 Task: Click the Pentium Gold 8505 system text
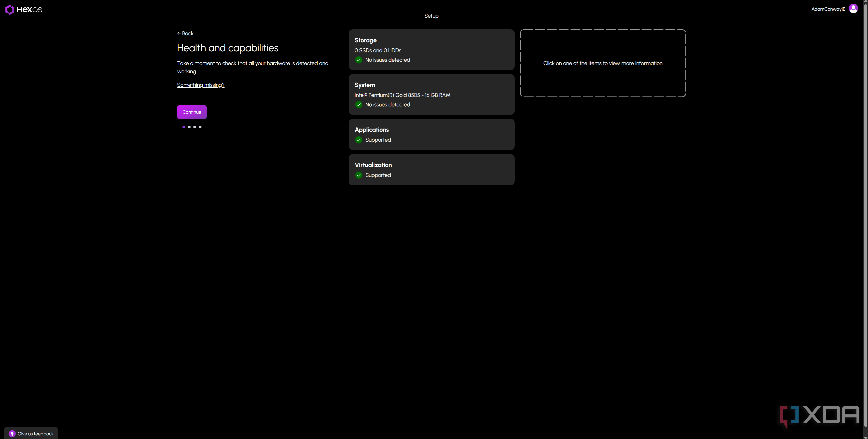[x=402, y=95]
